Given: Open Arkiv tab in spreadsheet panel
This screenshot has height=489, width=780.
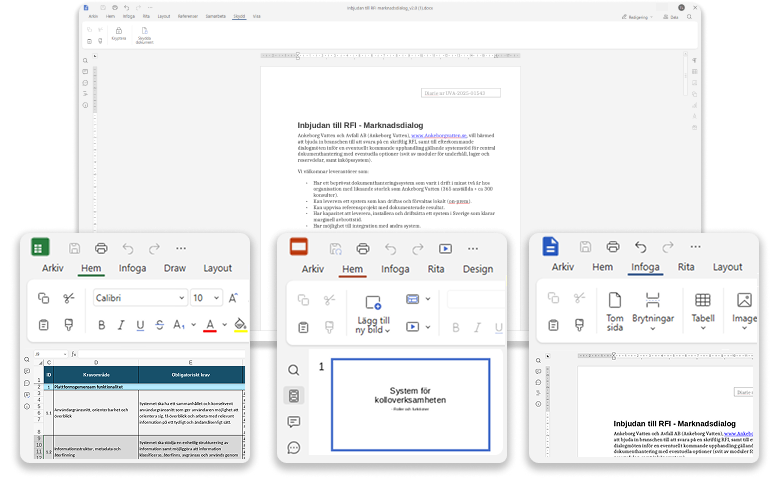Looking at the screenshot, I should point(53,268).
